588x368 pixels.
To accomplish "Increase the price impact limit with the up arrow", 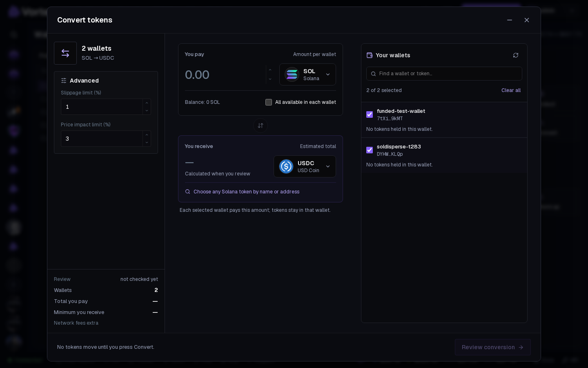I will 147,135.
